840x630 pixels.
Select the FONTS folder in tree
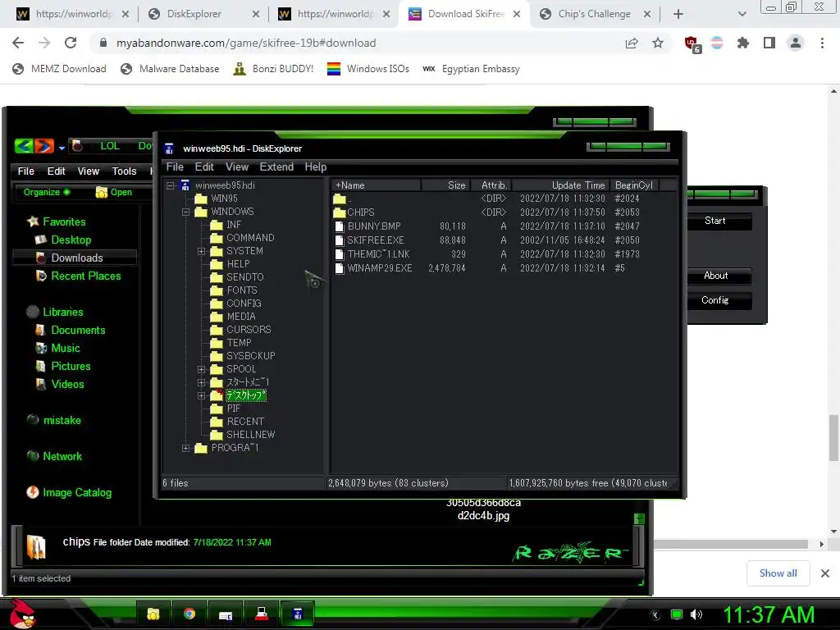(x=242, y=290)
